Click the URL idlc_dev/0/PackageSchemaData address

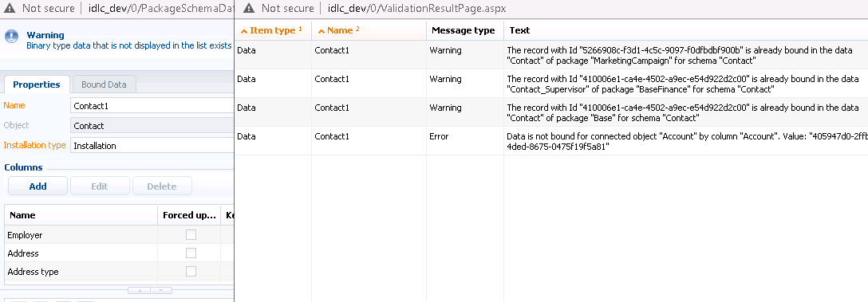point(160,8)
